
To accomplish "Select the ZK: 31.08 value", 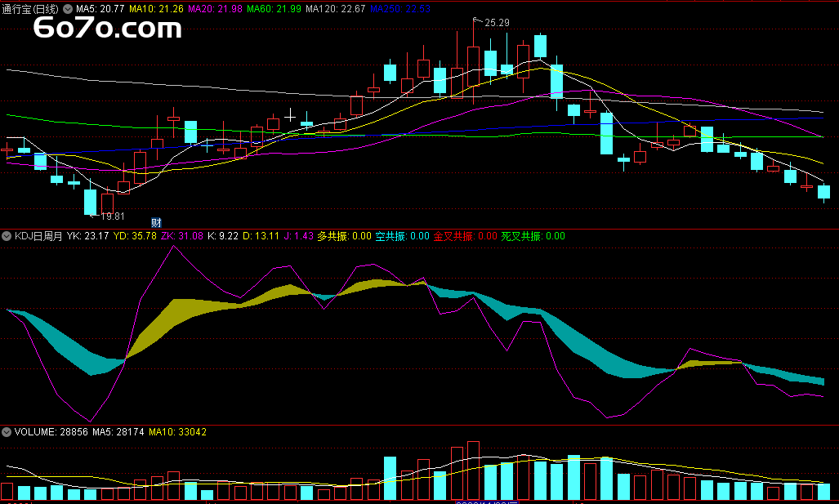I will click(x=182, y=236).
